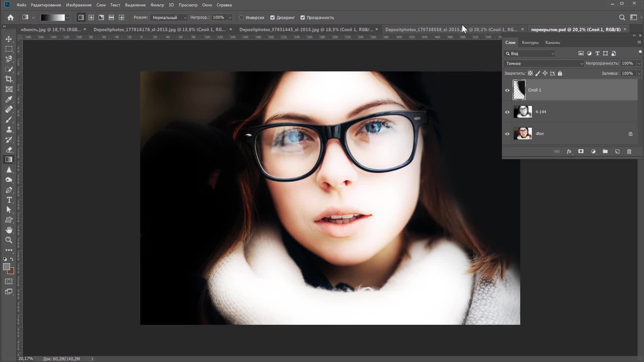This screenshot has width=644, height=362.
Task: Lock transparent pixels
Action: click(x=530, y=73)
